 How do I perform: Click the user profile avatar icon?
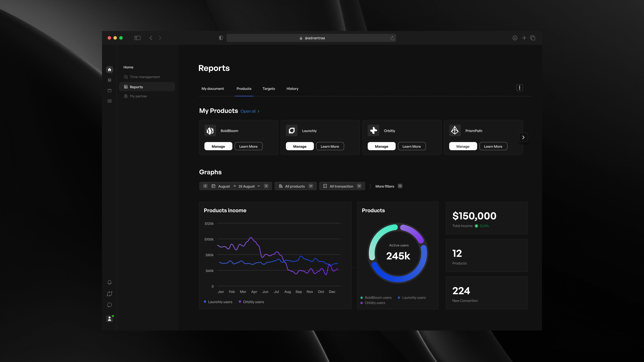pos(109,319)
